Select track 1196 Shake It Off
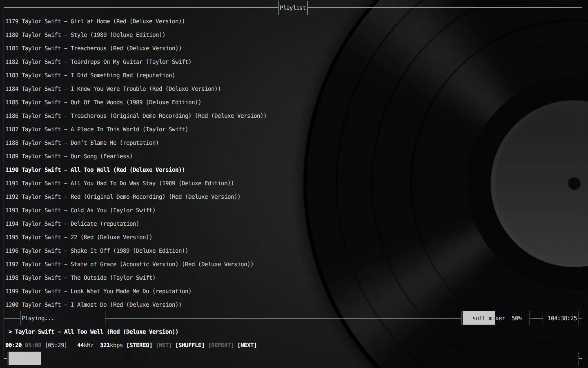The width and height of the screenshot is (588, 368). (96, 251)
